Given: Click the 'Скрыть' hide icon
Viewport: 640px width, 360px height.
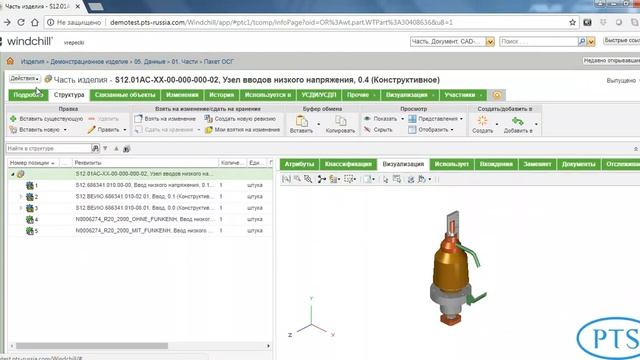Looking at the screenshot, I should click(x=367, y=130).
